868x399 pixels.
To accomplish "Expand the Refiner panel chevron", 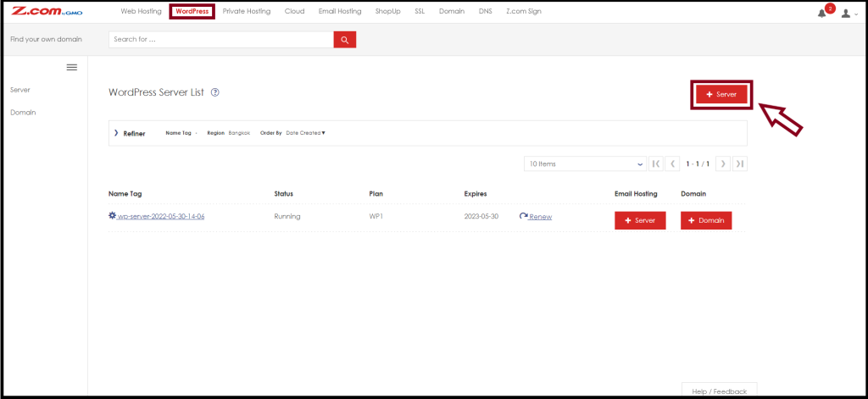I will point(116,133).
